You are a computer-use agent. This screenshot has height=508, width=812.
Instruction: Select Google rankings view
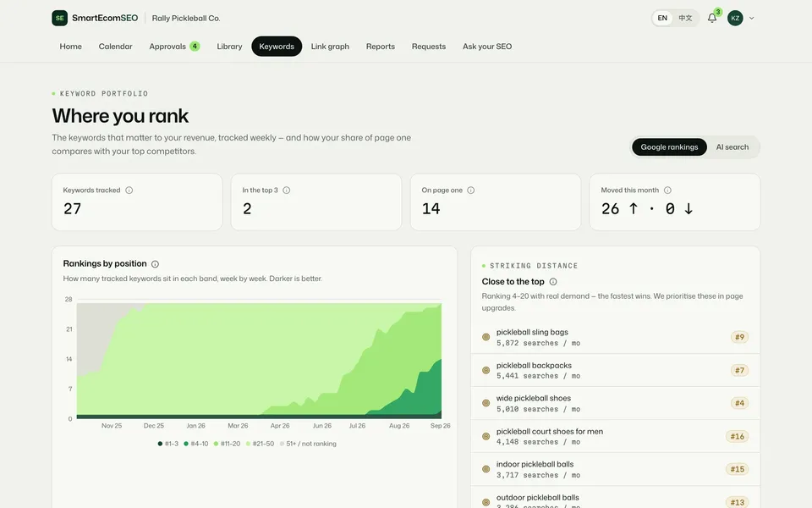pos(669,147)
